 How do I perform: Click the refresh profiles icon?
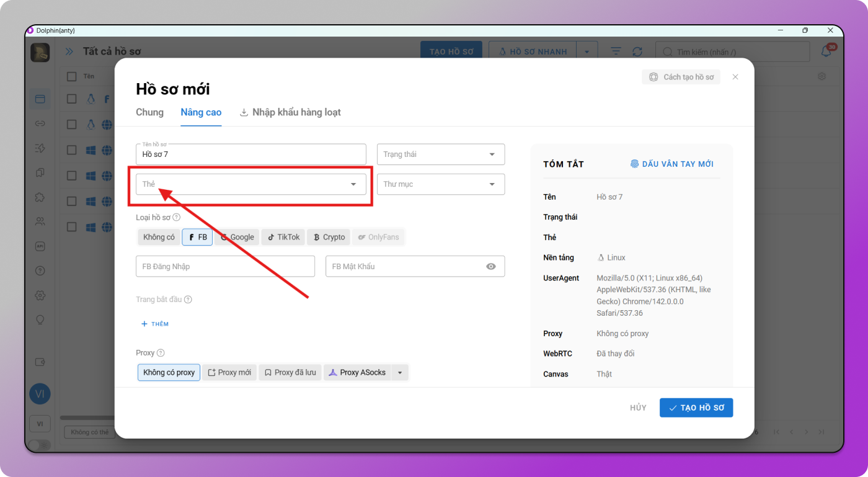point(637,51)
